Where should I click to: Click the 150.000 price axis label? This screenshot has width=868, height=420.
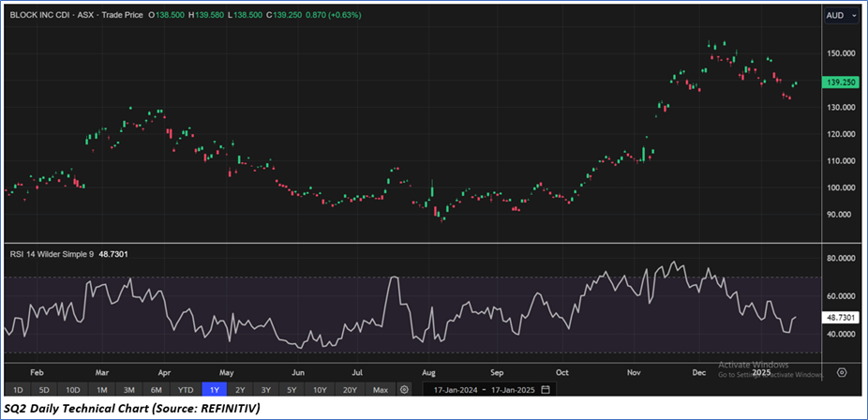point(842,53)
